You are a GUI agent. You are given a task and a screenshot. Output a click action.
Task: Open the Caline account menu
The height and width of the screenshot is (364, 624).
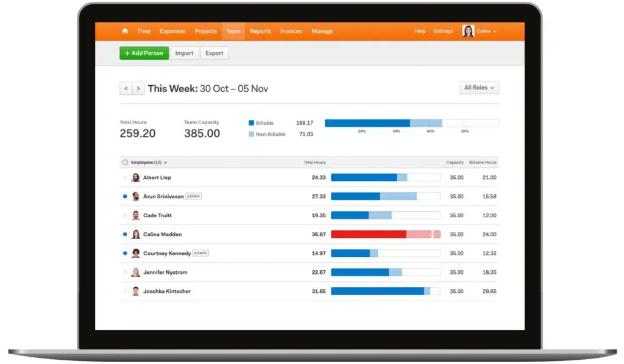click(486, 31)
